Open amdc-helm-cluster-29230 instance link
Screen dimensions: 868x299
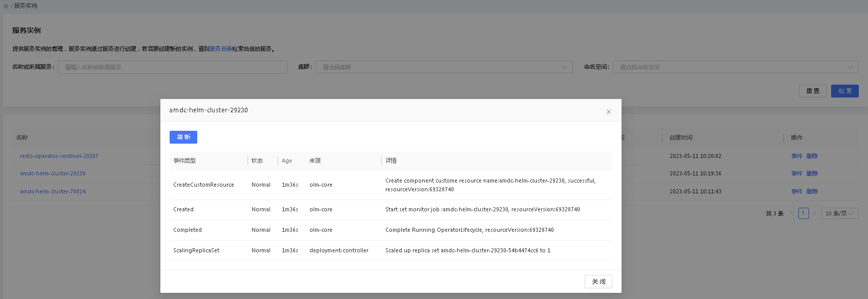pyautogui.click(x=53, y=173)
